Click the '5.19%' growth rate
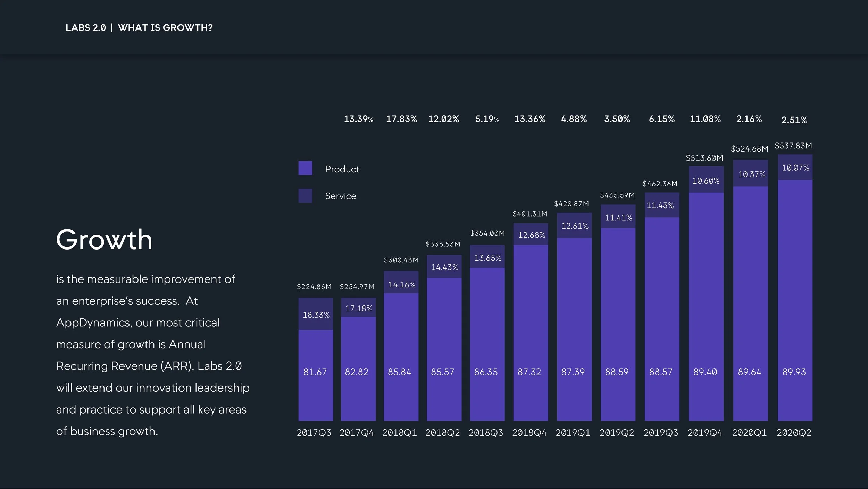 click(487, 119)
